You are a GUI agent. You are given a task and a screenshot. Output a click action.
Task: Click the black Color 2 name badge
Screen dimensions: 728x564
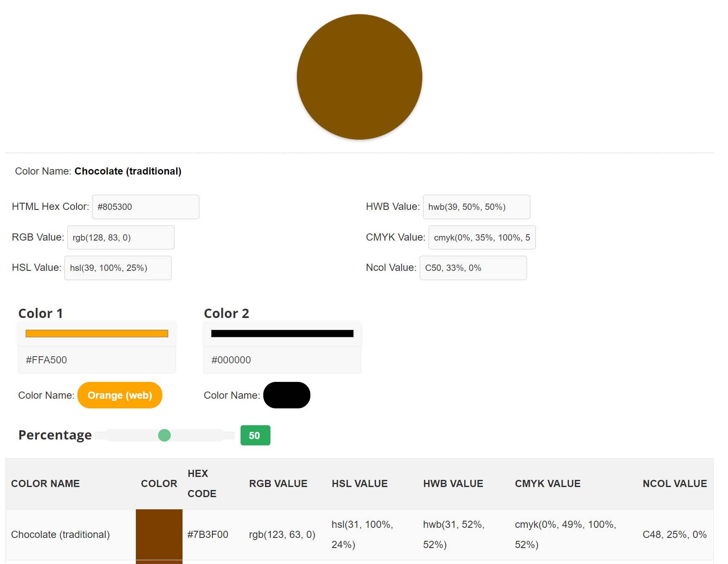[x=287, y=395]
